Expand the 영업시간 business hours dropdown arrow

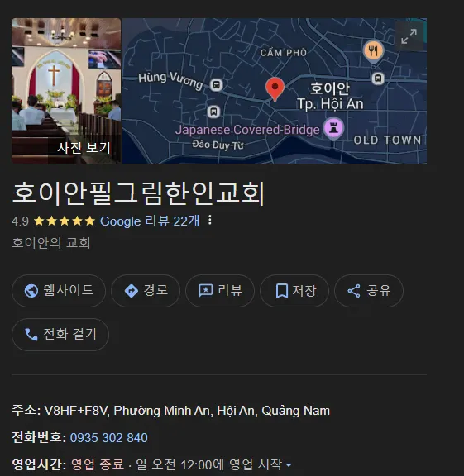pyautogui.click(x=289, y=464)
